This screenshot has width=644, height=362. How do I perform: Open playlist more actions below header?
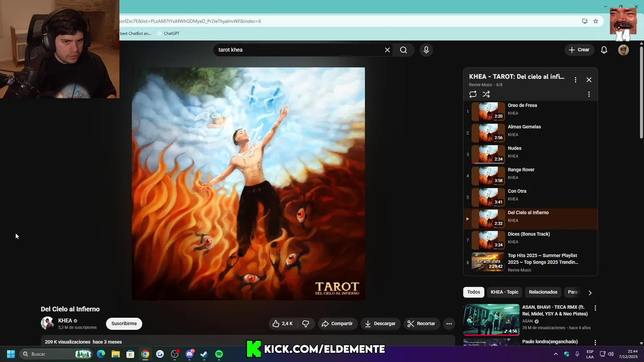point(589,94)
